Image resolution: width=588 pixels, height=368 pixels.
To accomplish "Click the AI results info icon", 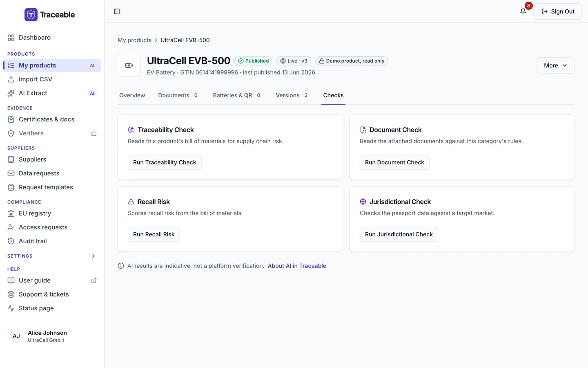I will [x=121, y=266].
